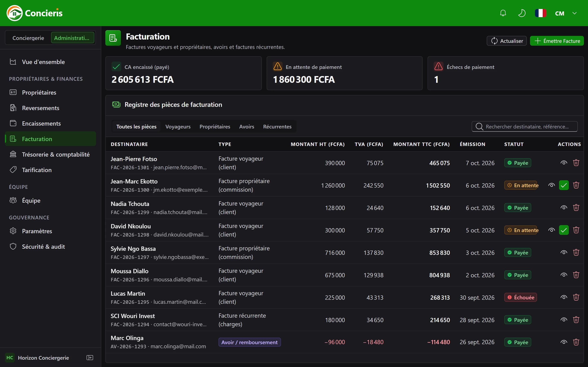The height and width of the screenshot is (367, 588).
Task: Open the French flag language selector
Action: click(540, 13)
